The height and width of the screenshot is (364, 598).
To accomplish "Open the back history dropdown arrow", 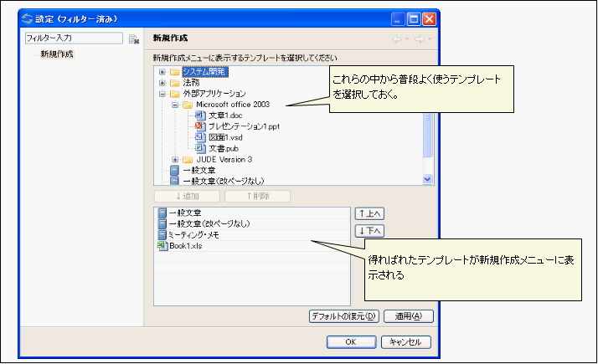I will (x=407, y=38).
